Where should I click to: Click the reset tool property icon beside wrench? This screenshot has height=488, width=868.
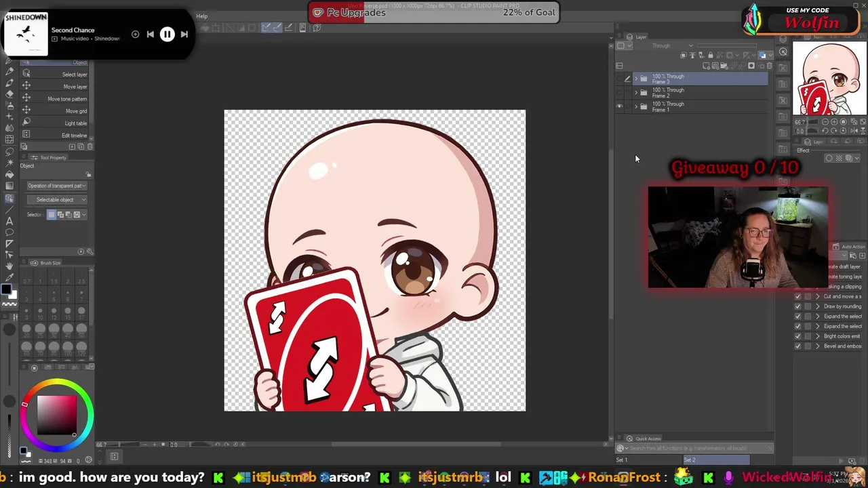[81, 251]
